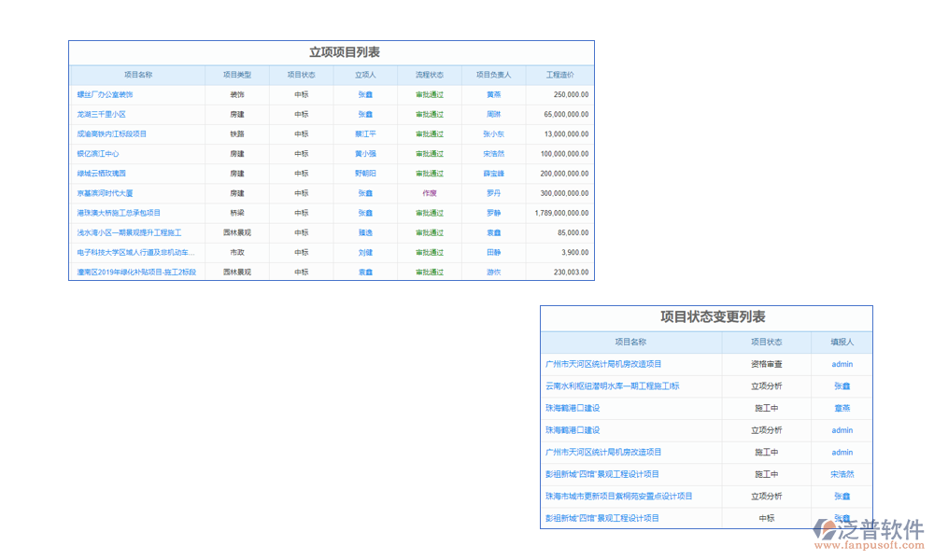Open the 成渝高铁内江标段项目 link
934x560 pixels.
[112, 133]
